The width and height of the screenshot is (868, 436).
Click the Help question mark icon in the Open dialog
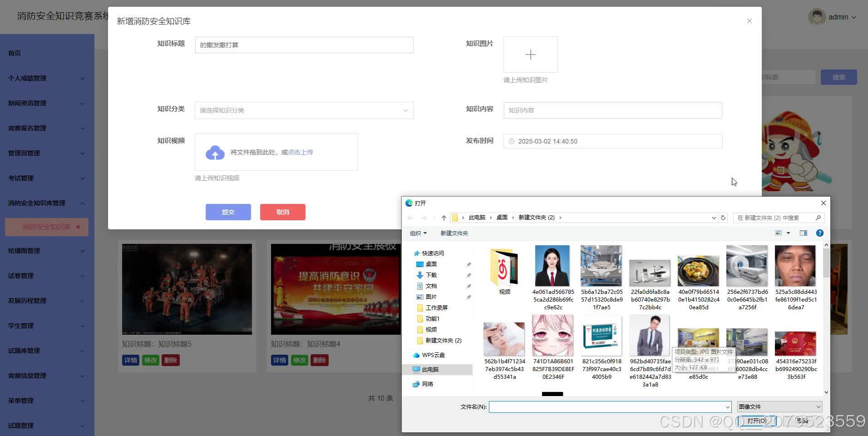tap(819, 233)
